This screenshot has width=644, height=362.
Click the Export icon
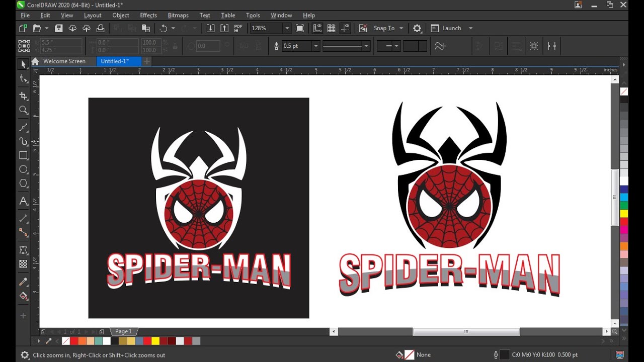pyautogui.click(x=224, y=28)
